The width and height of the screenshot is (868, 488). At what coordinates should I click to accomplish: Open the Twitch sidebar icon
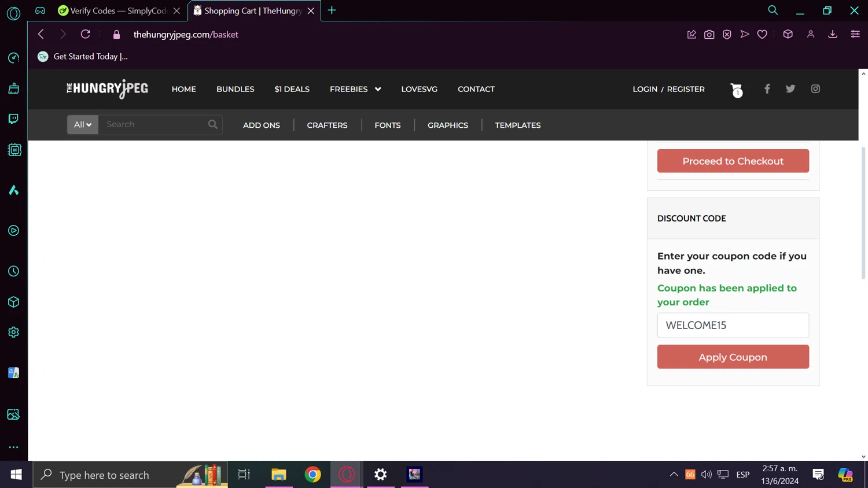[x=13, y=119]
